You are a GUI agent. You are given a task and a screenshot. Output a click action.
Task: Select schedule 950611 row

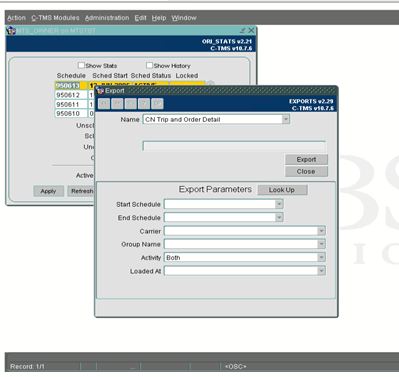click(x=71, y=104)
